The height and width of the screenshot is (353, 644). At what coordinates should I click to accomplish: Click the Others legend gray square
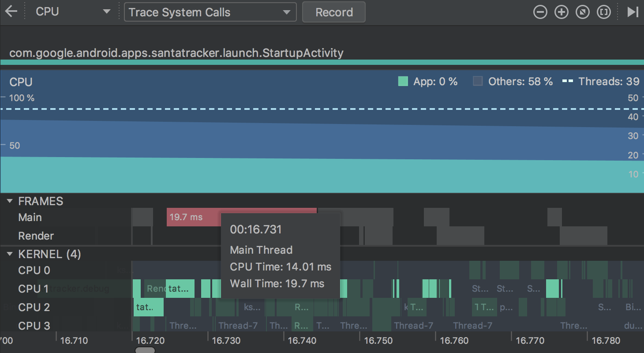pyautogui.click(x=478, y=81)
